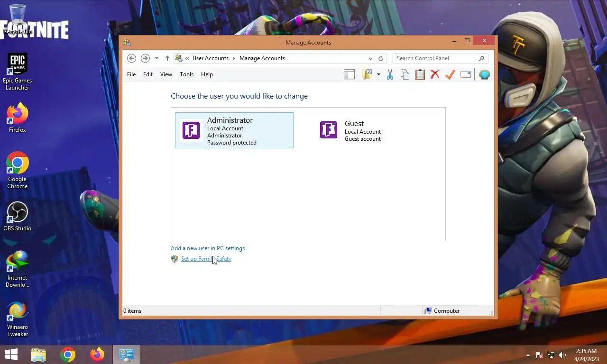
Task: Minimize the Manage Accounts window
Action: pos(454,41)
